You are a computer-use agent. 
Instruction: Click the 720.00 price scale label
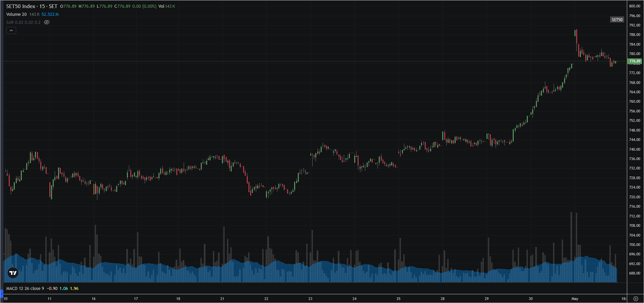635,197
